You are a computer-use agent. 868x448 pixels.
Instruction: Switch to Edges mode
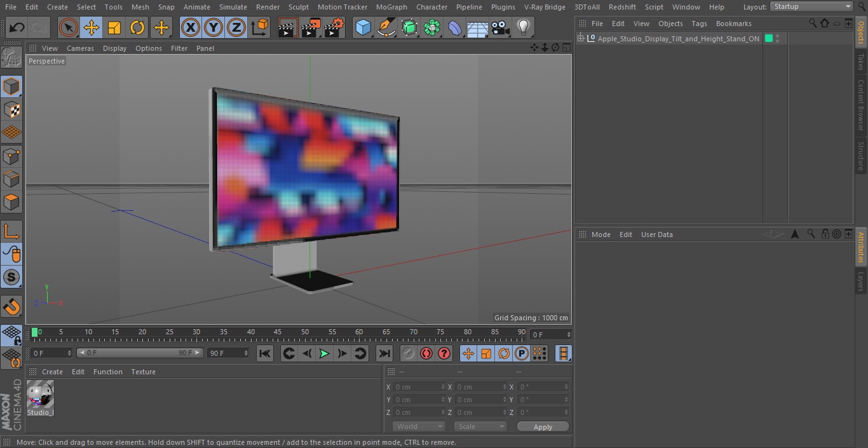pos(11,179)
